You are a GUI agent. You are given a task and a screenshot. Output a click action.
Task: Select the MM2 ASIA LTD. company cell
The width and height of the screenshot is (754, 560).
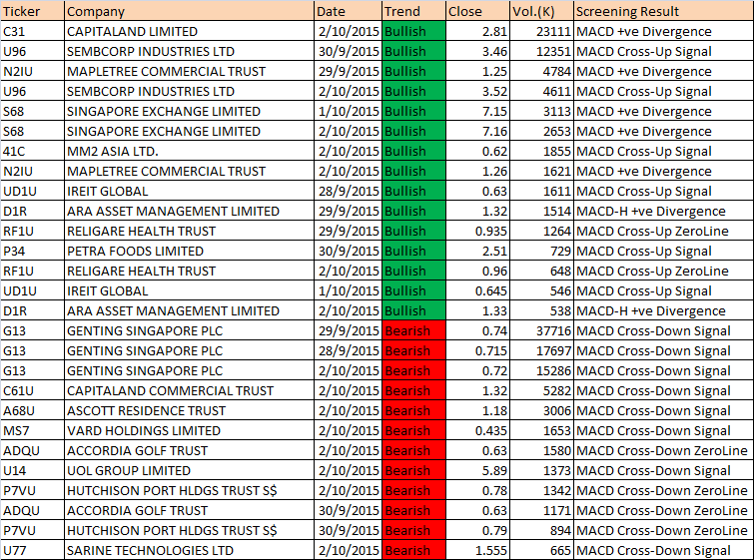point(189,151)
